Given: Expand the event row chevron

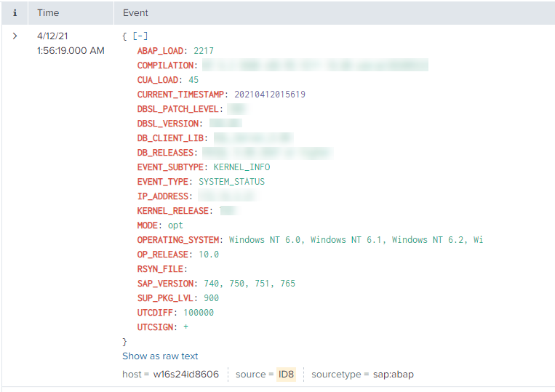Looking at the screenshot, I should [x=15, y=36].
